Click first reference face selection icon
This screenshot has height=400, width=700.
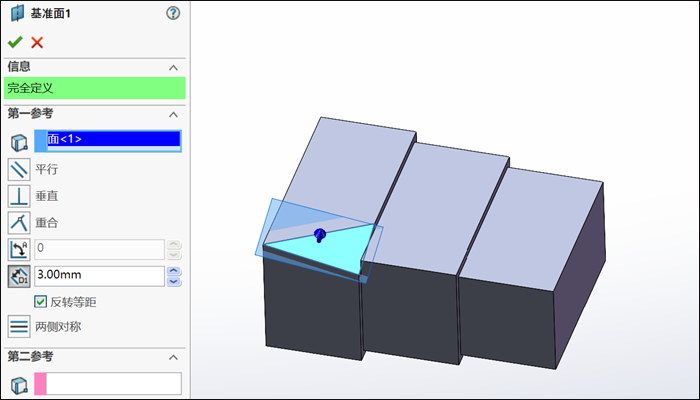(x=19, y=143)
